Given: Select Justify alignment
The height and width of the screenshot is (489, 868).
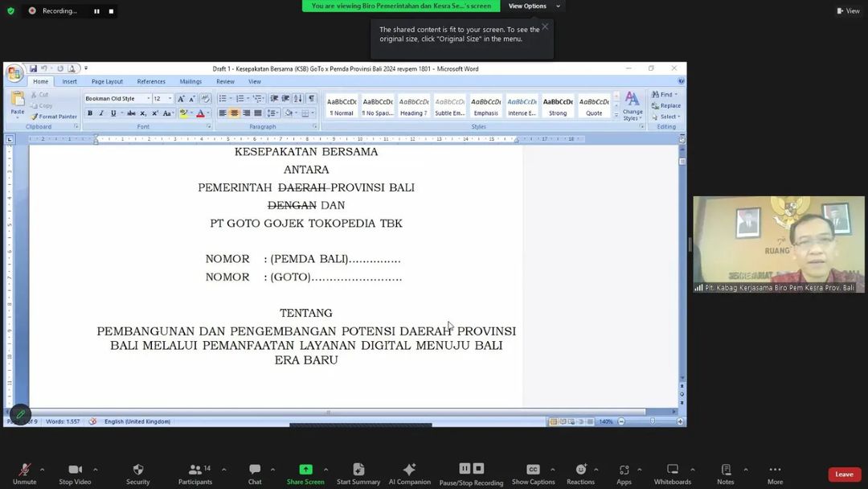Looking at the screenshot, I should pos(258,113).
